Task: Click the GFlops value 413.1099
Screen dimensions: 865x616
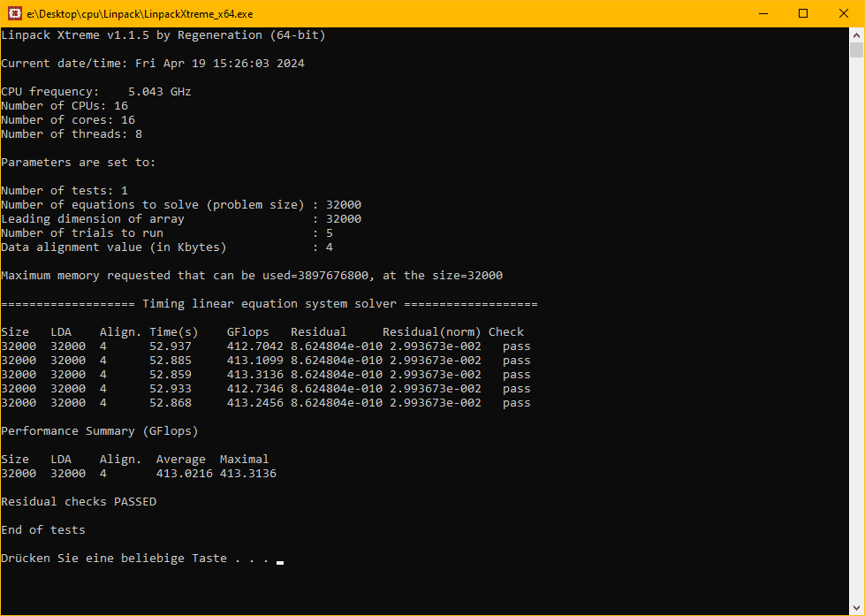Action: point(254,361)
